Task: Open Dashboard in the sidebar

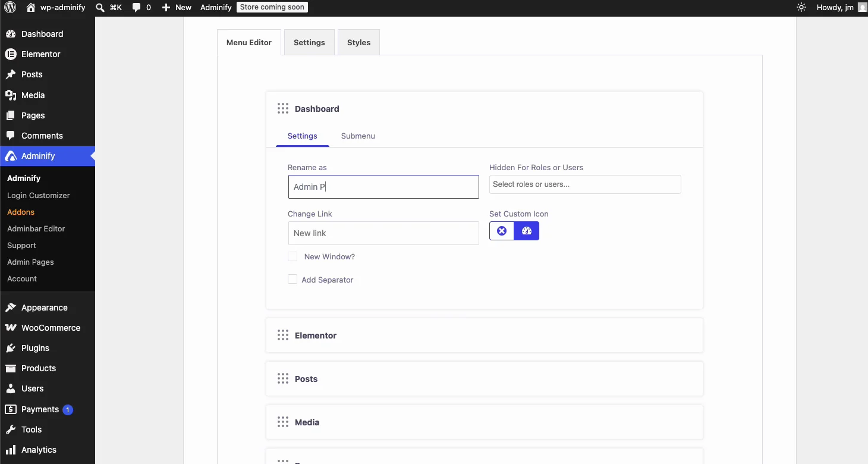Action: click(x=48, y=34)
